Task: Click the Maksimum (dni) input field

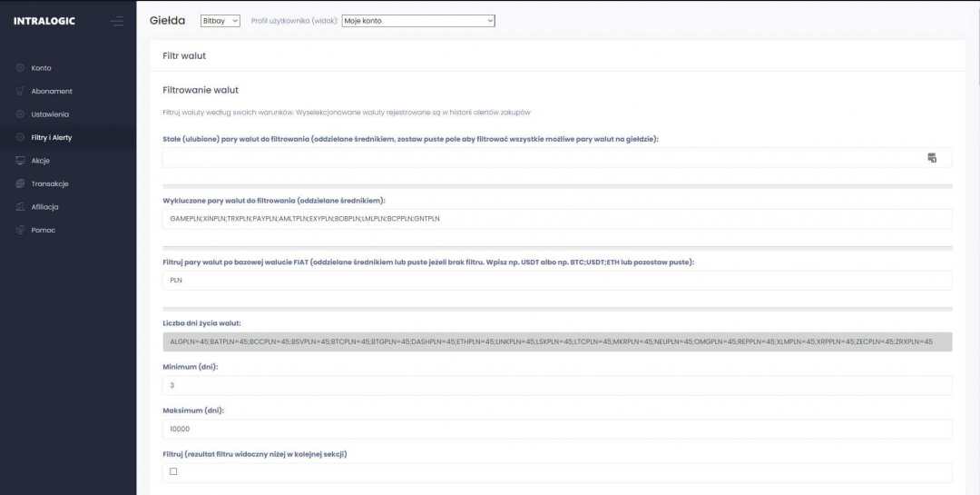Action: [x=557, y=429]
